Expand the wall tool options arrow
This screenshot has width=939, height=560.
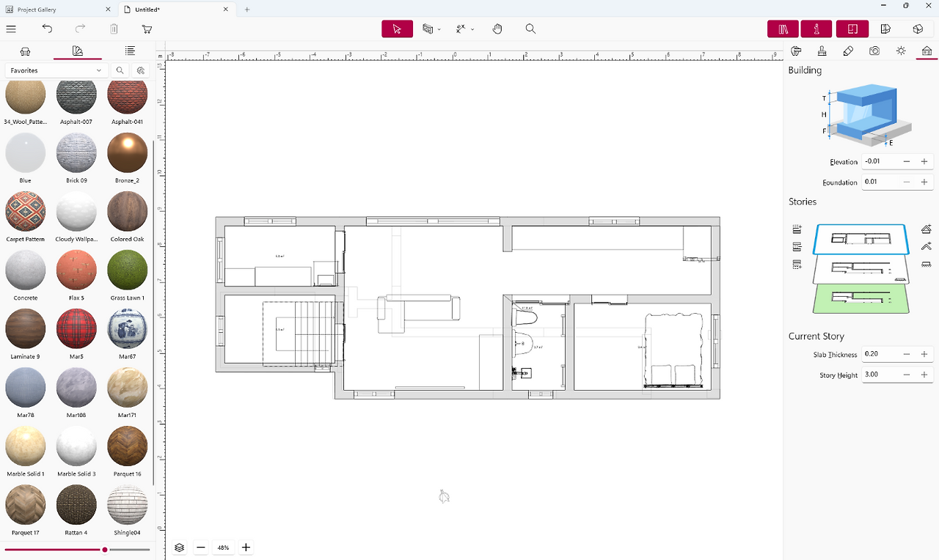coord(439,29)
